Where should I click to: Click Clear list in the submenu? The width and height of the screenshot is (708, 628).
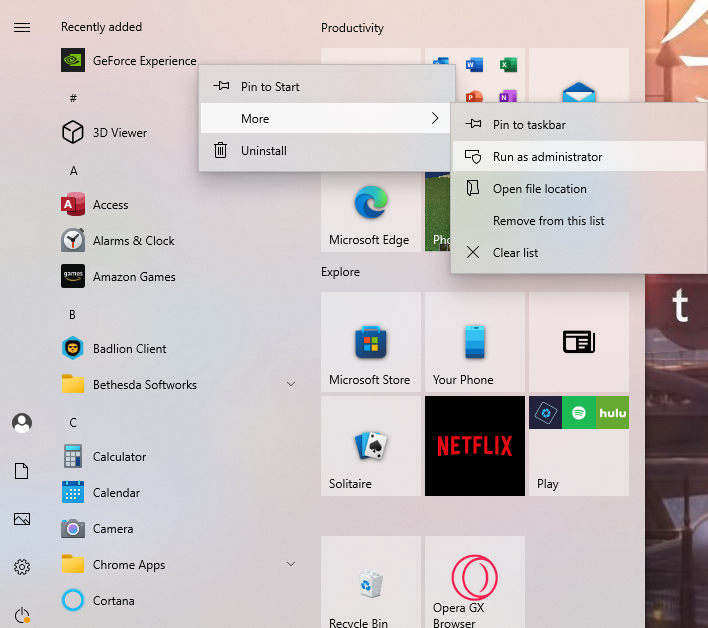515,253
